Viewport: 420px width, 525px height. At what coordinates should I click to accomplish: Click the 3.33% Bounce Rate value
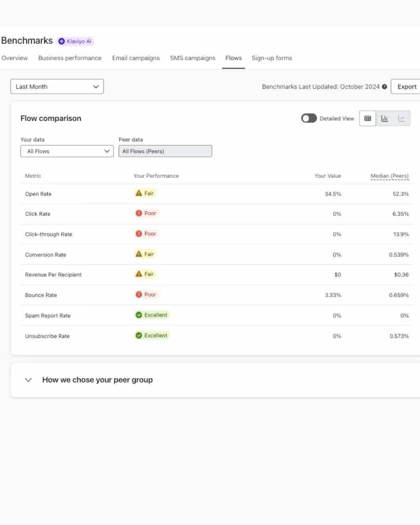333,295
